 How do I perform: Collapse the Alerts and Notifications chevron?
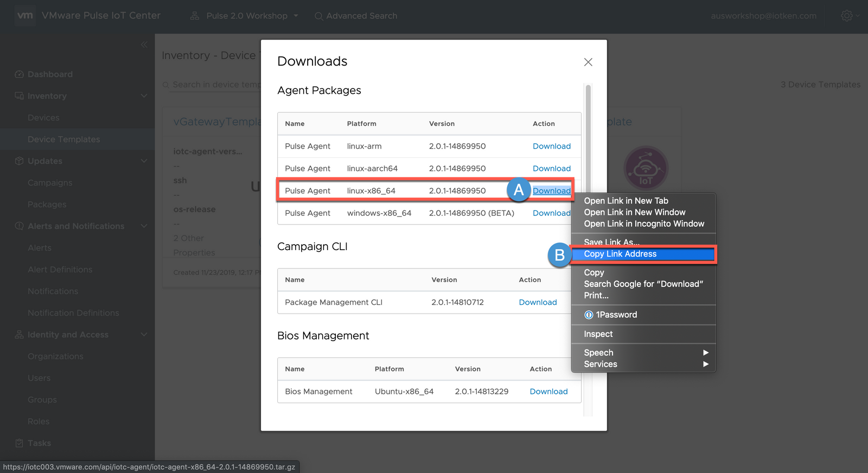pos(144,226)
